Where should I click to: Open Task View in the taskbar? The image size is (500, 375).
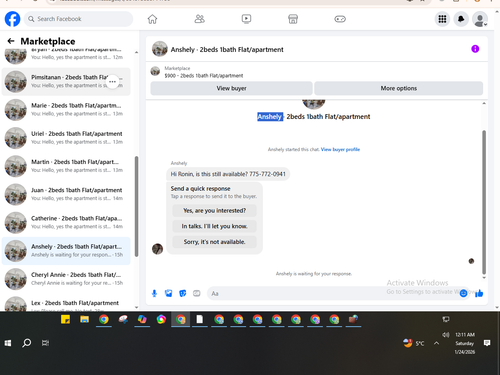tap(45, 343)
